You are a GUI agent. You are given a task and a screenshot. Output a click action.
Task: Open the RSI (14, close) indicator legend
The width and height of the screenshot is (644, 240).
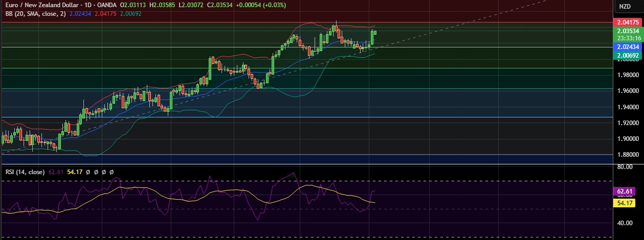(24, 172)
